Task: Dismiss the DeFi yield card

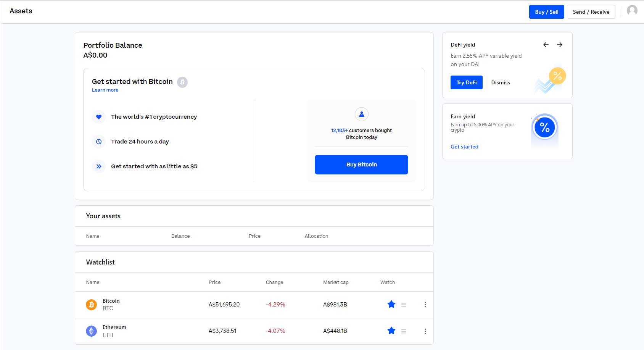Action: (501, 82)
